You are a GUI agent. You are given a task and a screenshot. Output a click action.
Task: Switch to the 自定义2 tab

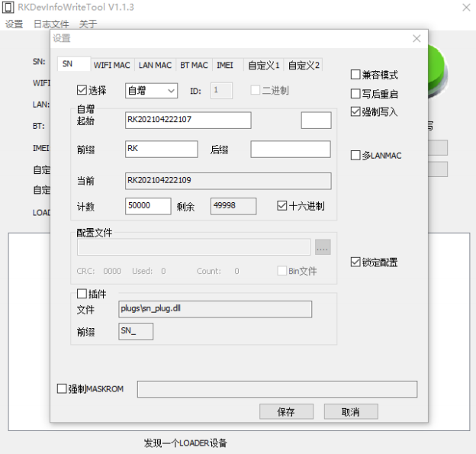click(304, 65)
